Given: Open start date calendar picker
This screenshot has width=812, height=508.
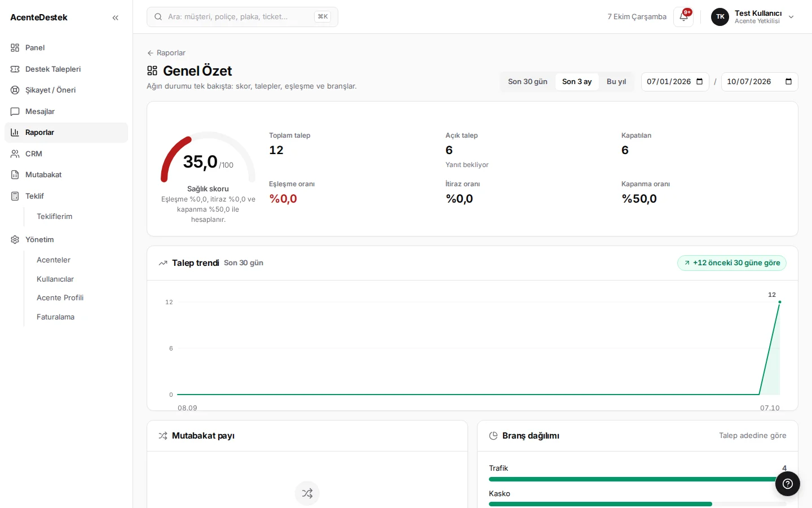Looking at the screenshot, I should tap(700, 82).
